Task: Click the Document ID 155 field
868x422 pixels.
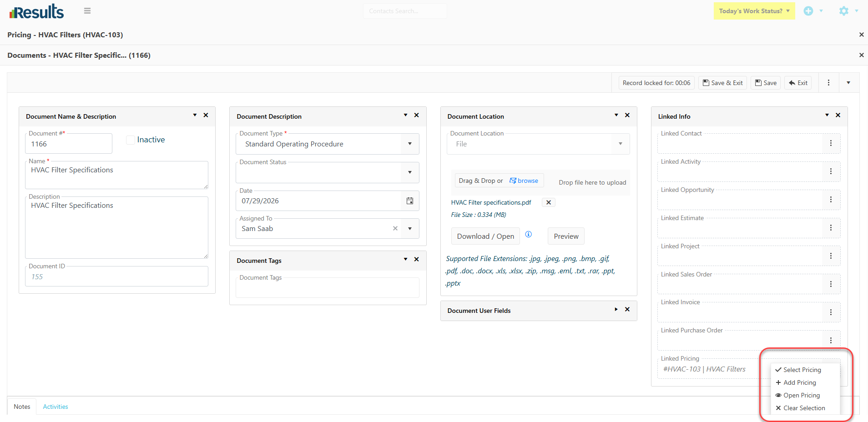Action: [x=116, y=276]
